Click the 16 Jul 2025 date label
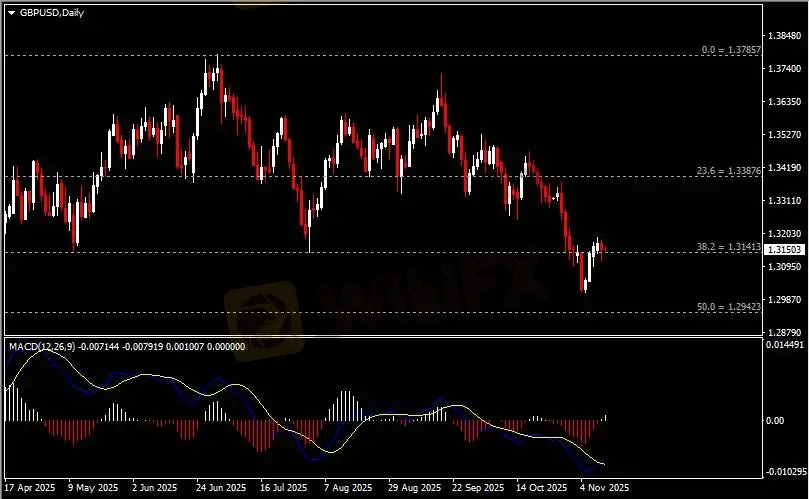This screenshot has height=499, width=809. 283,488
